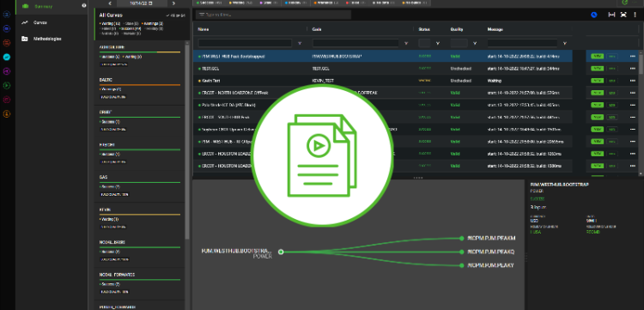Click outlined green button in TEST.GCL row
The image size is (644, 310).
click(612, 69)
